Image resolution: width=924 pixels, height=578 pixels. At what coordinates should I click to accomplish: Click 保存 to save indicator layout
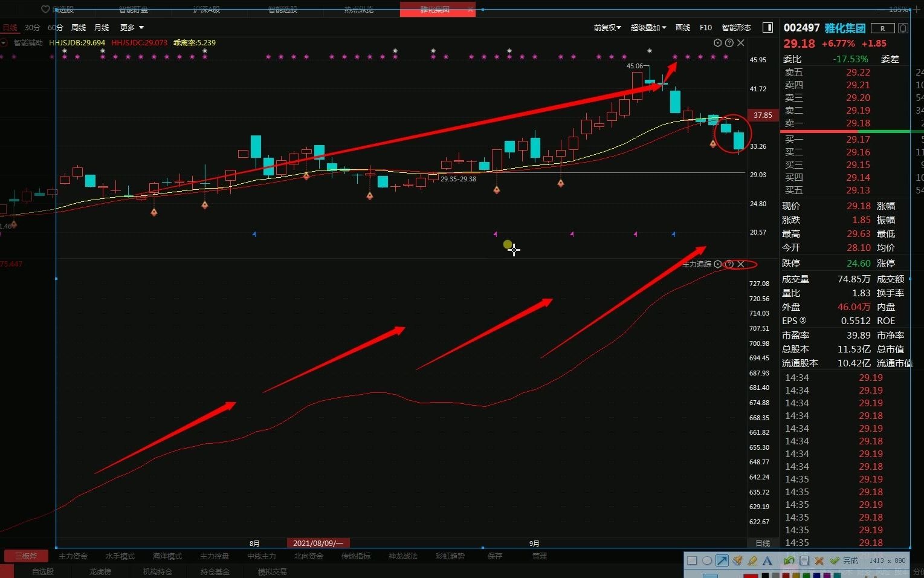tap(495, 556)
